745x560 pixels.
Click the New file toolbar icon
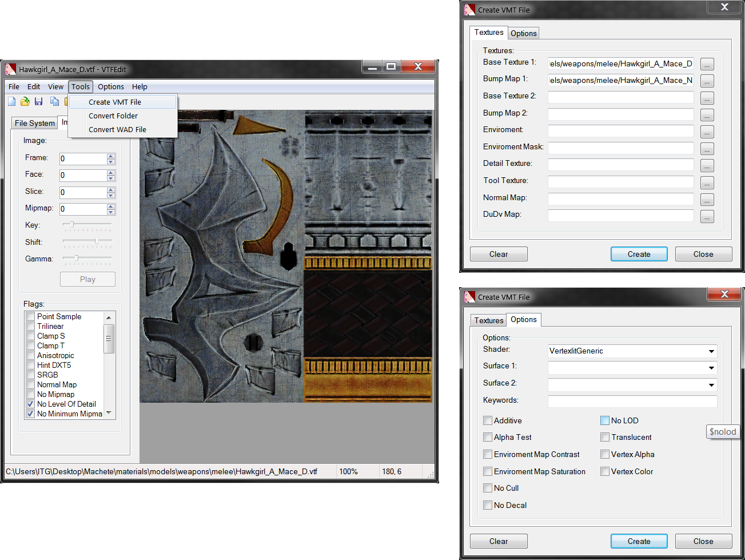(x=11, y=102)
